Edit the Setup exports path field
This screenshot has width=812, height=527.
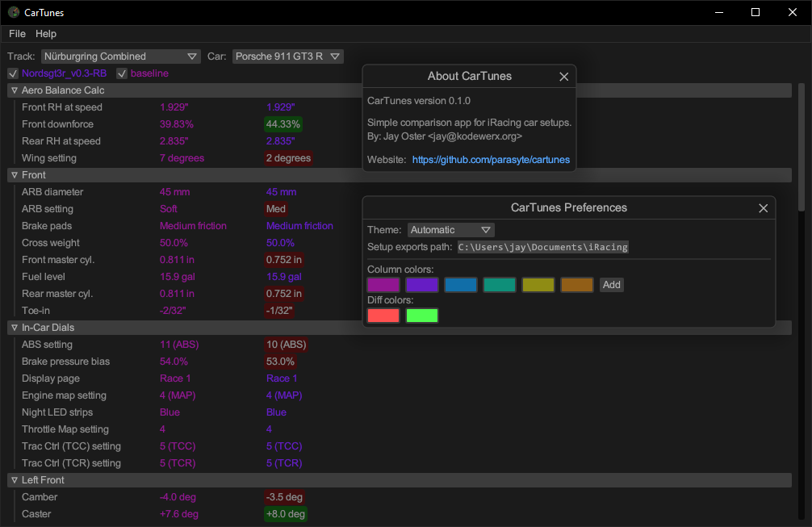click(x=542, y=247)
